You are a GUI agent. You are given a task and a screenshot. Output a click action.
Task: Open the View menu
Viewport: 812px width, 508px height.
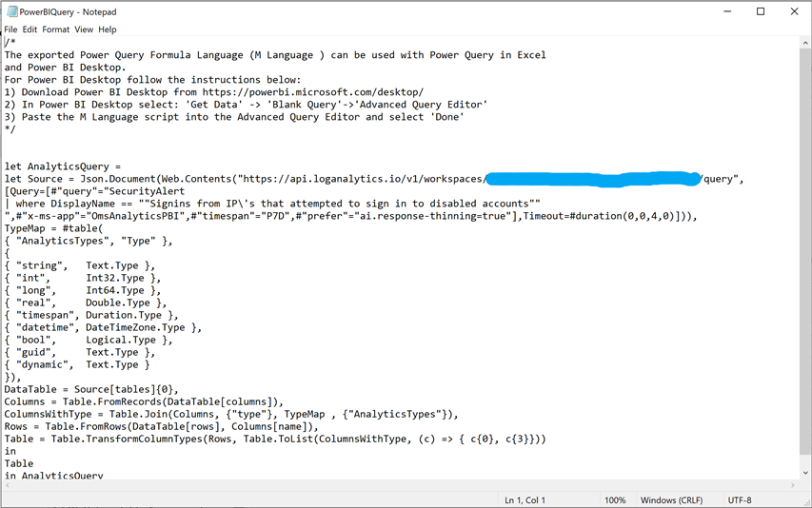(x=84, y=29)
